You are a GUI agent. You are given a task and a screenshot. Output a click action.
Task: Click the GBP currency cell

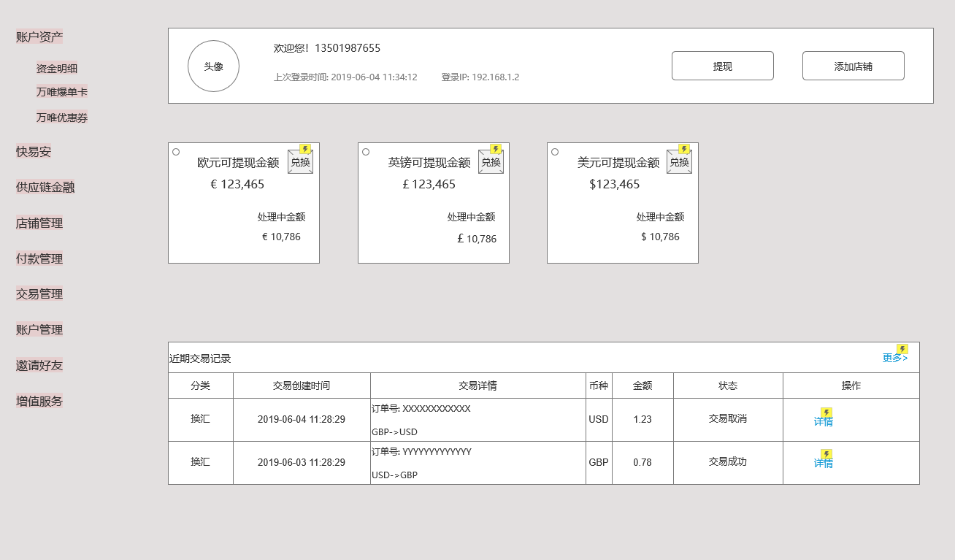point(599,463)
